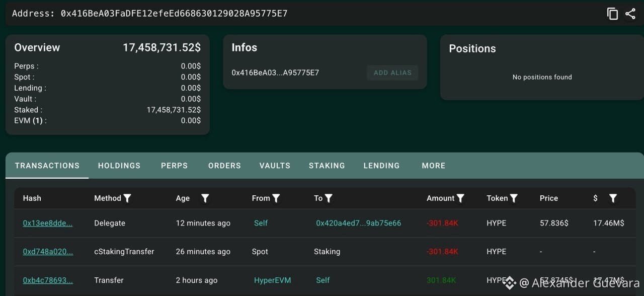Click the 2 hours ago age cell
The image size is (644, 296).
click(x=197, y=280)
